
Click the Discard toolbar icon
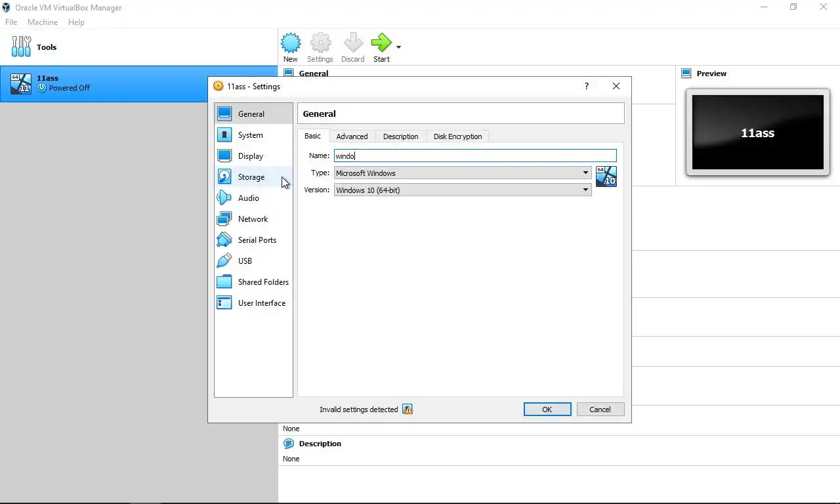click(353, 43)
